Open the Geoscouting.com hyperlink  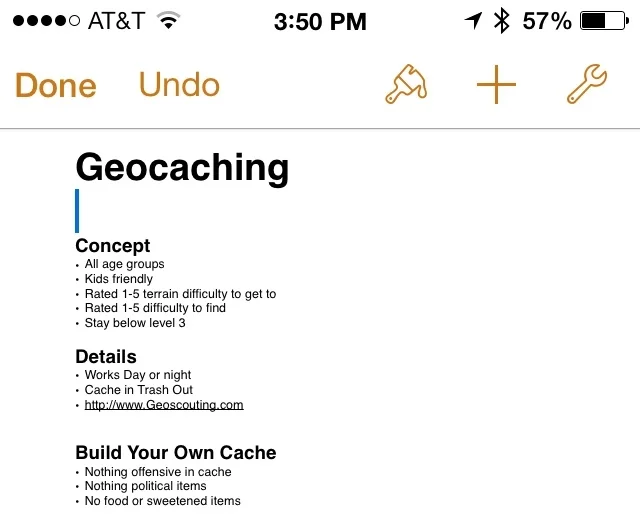click(164, 405)
